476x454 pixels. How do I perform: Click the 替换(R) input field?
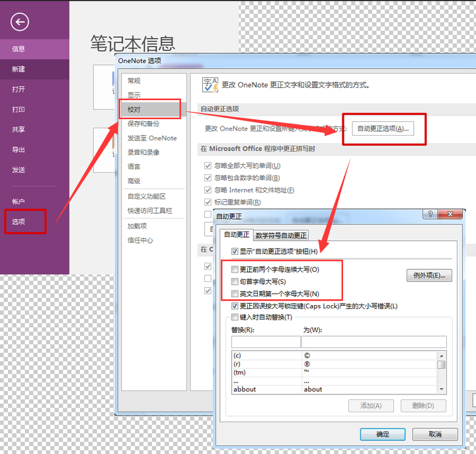point(266,342)
